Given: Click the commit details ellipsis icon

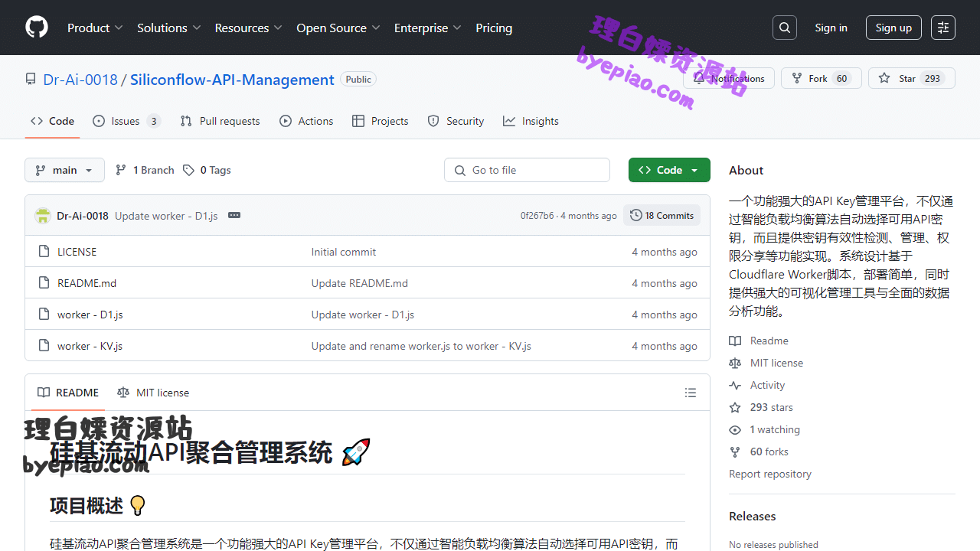Looking at the screenshot, I should pos(234,216).
